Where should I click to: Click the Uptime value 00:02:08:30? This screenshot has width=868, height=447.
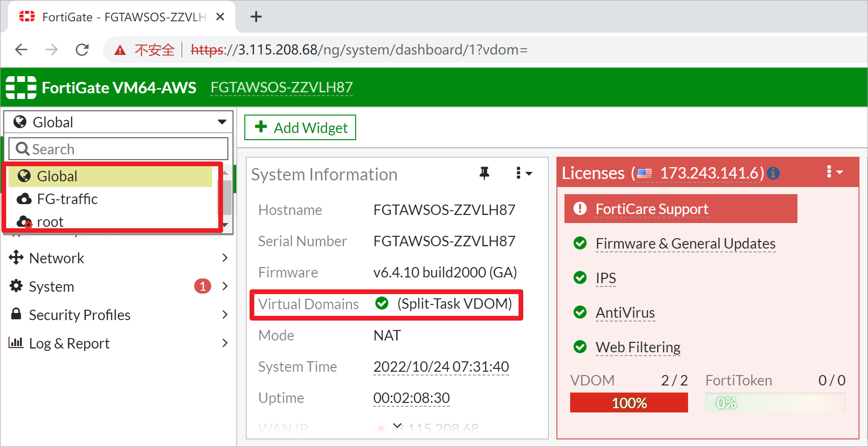click(412, 398)
